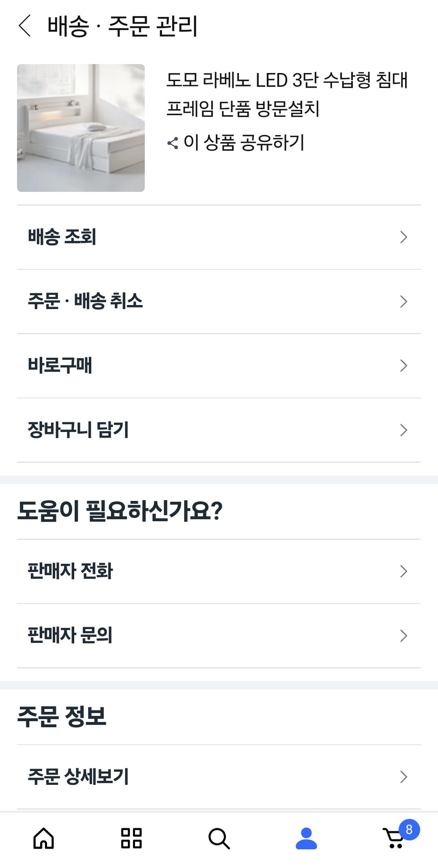The width and height of the screenshot is (438, 868).
Task: Expand 주문 상세보기 chevron arrow
Action: (x=403, y=777)
